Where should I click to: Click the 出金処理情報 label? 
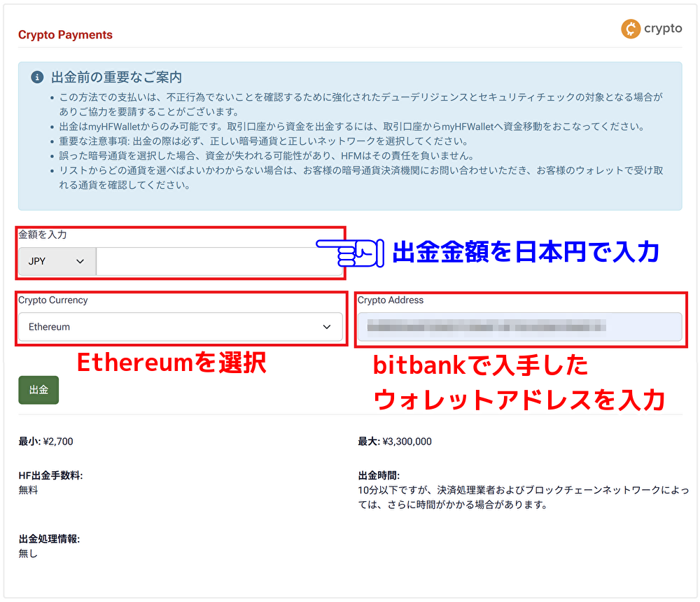[x=49, y=539]
